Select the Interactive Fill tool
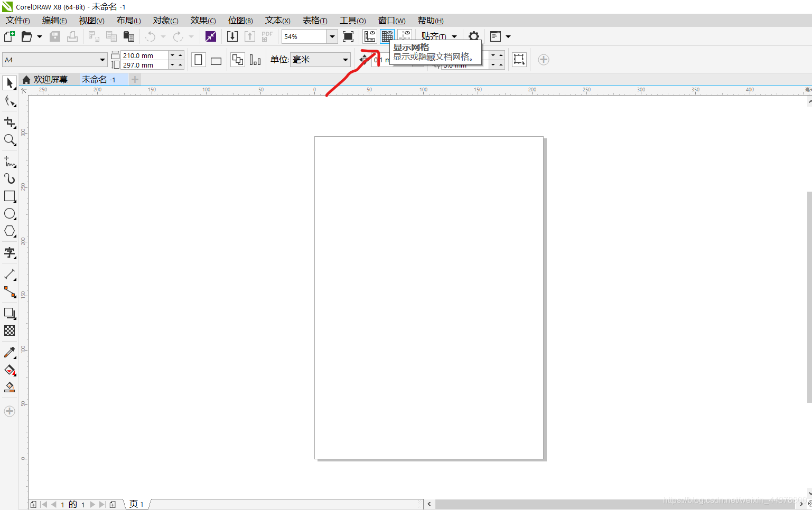This screenshot has height=510, width=812. point(10,370)
